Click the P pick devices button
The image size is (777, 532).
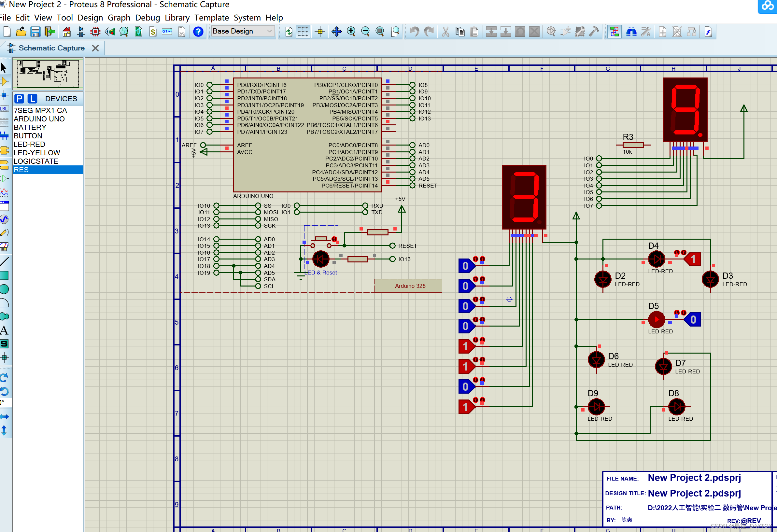tap(20, 99)
